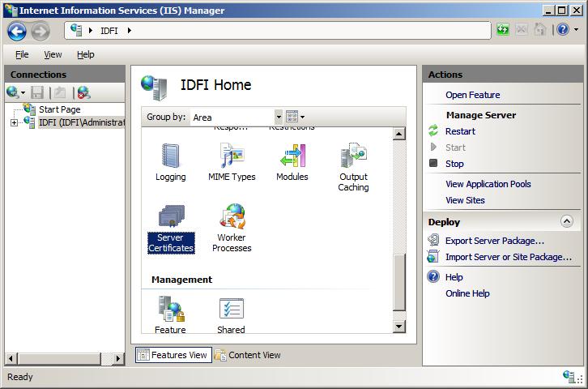The height and width of the screenshot is (389, 588).
Task: Open the Worker Processes feature
Action: click(x=232, y=228)
